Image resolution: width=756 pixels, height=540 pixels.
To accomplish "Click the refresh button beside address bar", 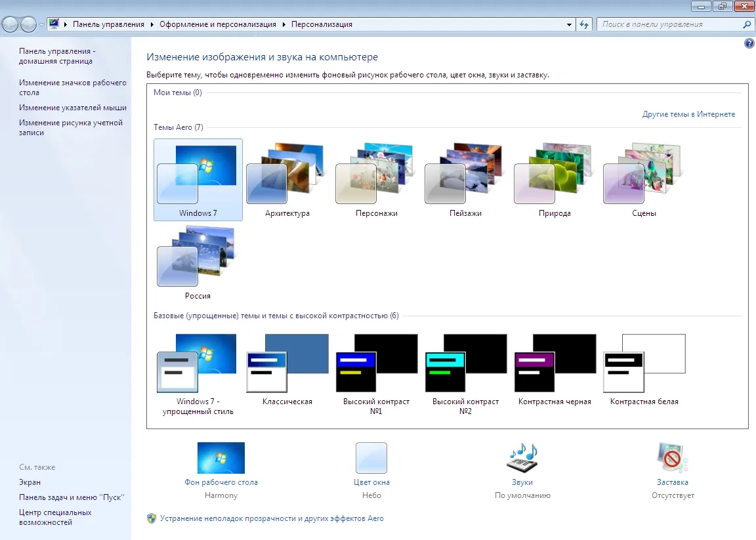I will 584,24.
